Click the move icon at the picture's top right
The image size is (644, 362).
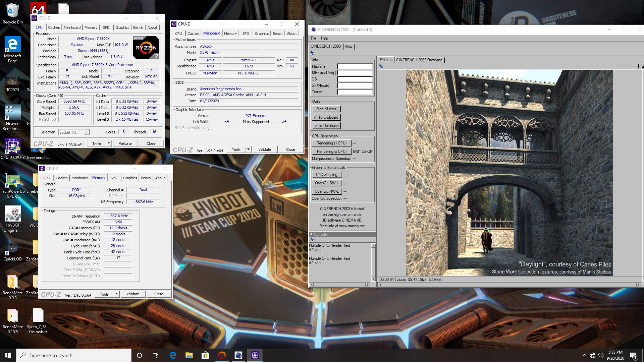[x=638, y=66]
